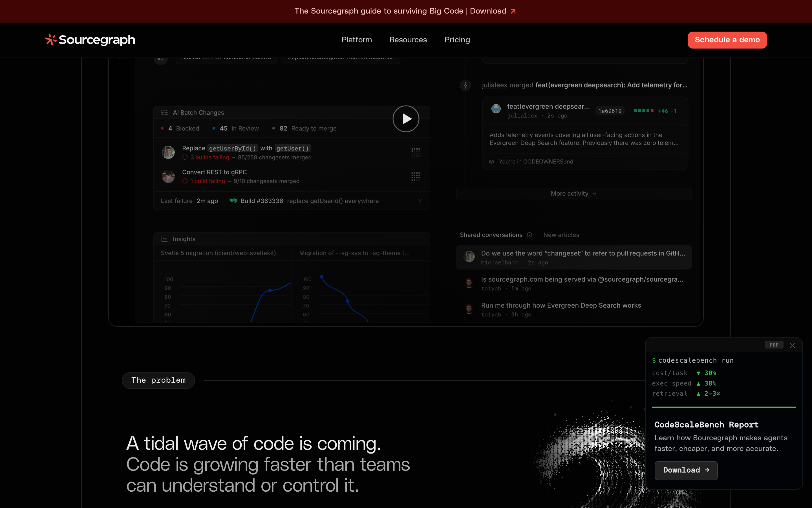Viewport: 812px width, 508px height.
Task: Dismiss the Last failure build notice
Action: click(420, 201)
